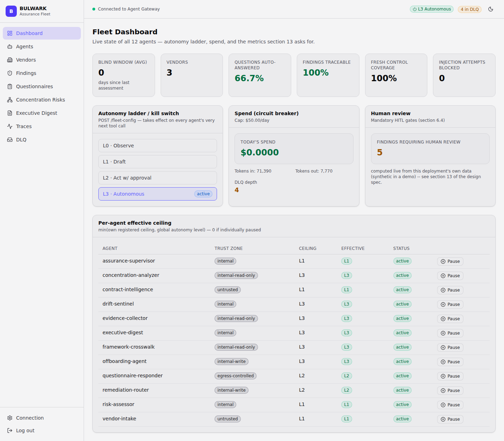Pause the questionnaire-responder agent

(450, 376)
